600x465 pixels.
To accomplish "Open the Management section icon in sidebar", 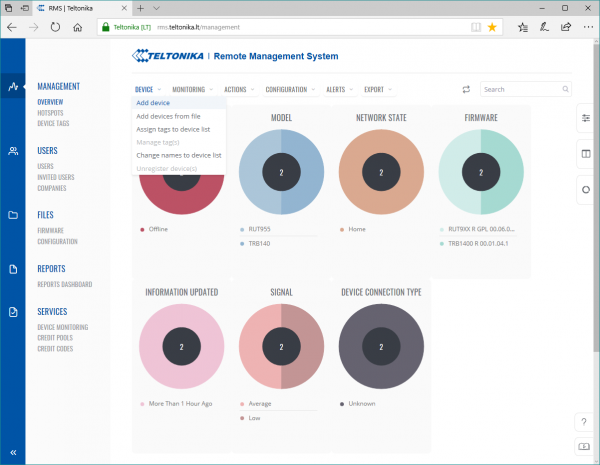I will click(x=13, y=86).
